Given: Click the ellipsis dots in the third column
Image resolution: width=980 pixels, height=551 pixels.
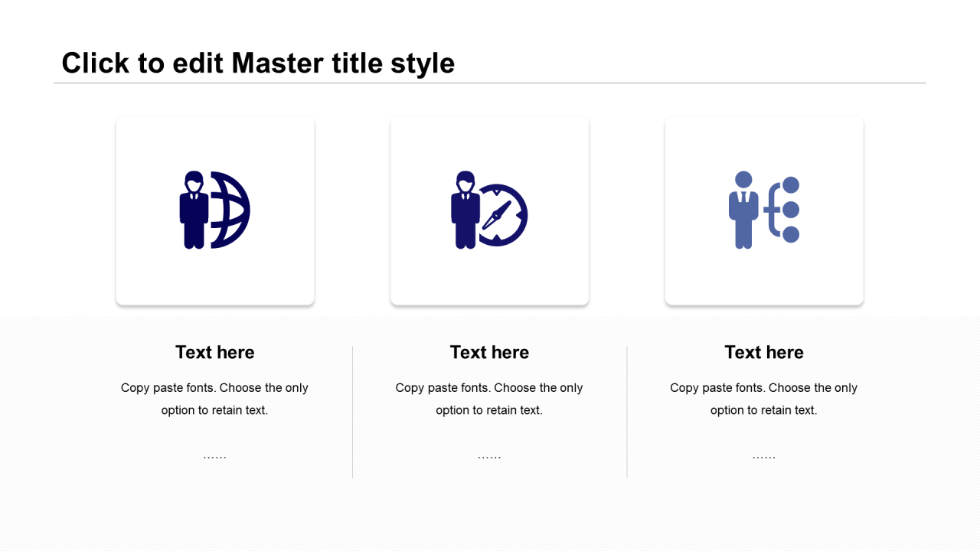Looking at the screenshot, I should (x=764, y=457).
